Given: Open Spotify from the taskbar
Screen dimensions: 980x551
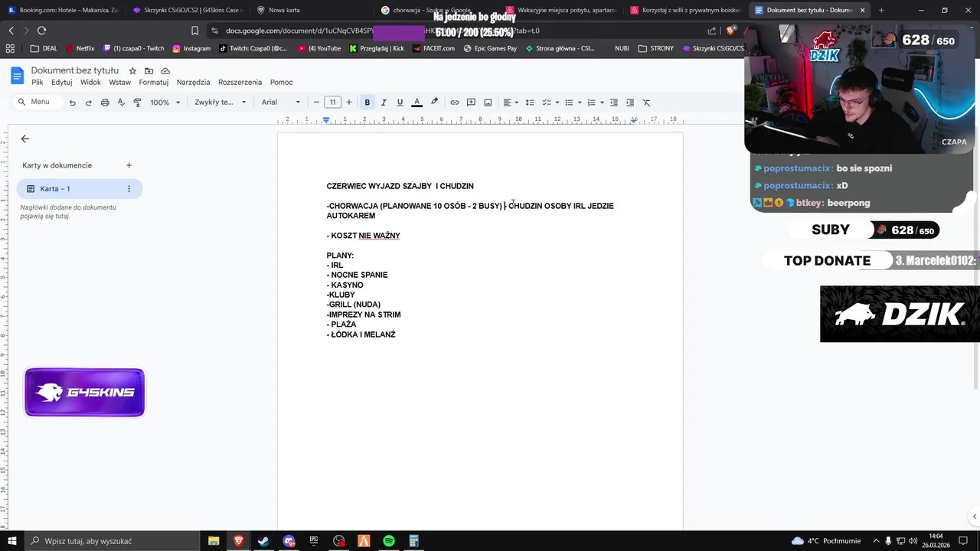Looking at the screenshot, I should click(389, 541).
